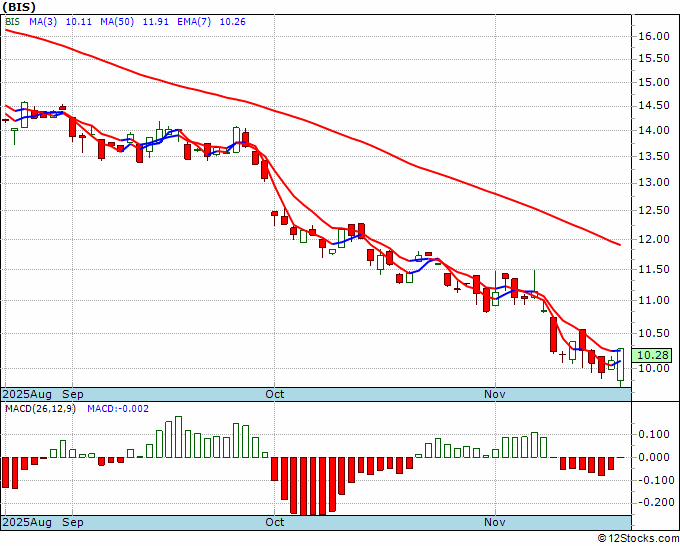Click the 11.00 price axis label
This screenshot has height=546, width=680.
point(654,300)
